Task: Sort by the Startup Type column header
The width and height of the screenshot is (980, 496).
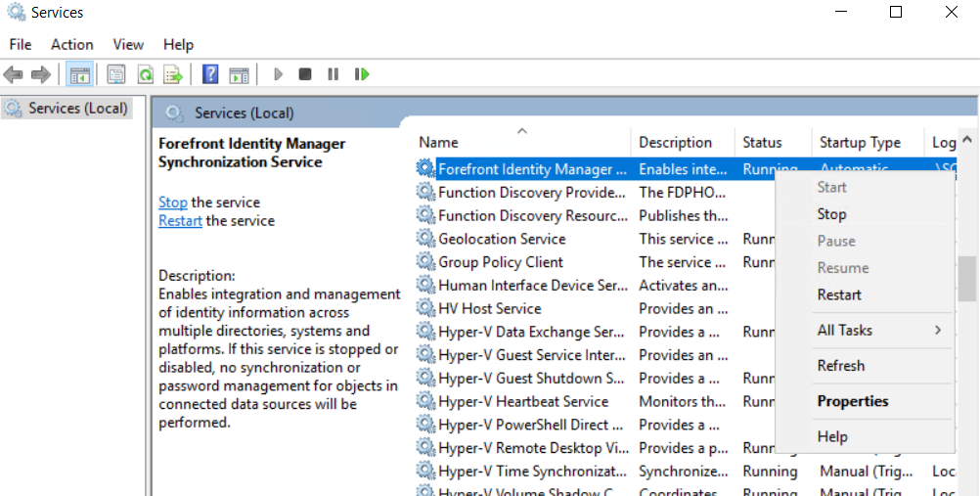Action: pyautogui.click(x=868, y=142)
